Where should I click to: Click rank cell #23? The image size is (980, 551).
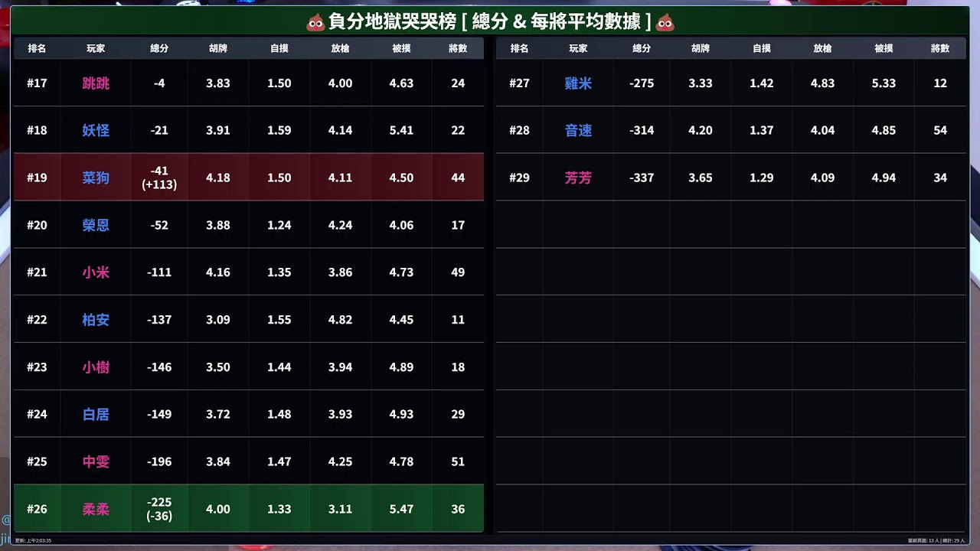[37, 367]
